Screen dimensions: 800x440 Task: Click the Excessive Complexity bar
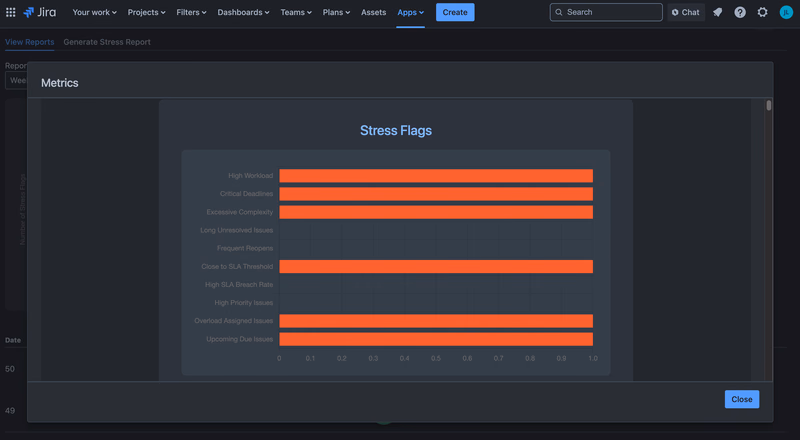point(436,212)
